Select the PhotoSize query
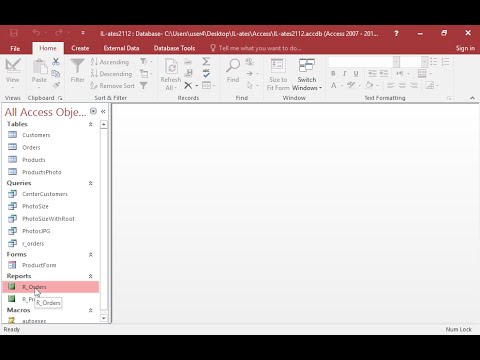This screenshot has width=480, height=360. [x=51, y=206]
